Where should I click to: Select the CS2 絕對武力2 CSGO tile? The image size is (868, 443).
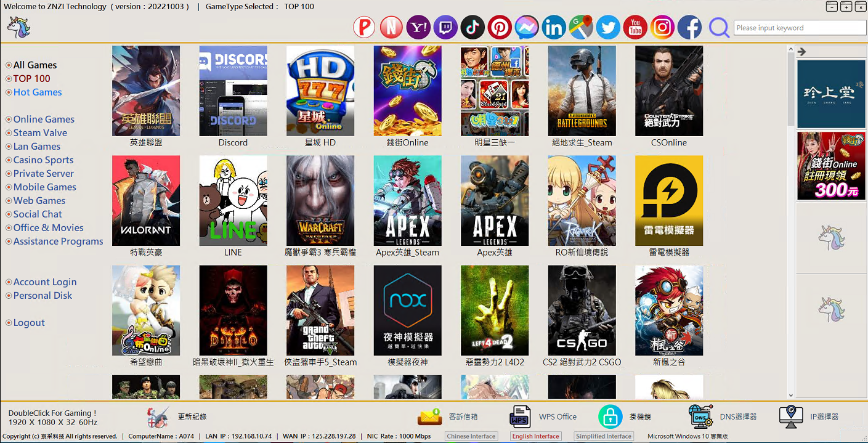pos(582,311)
